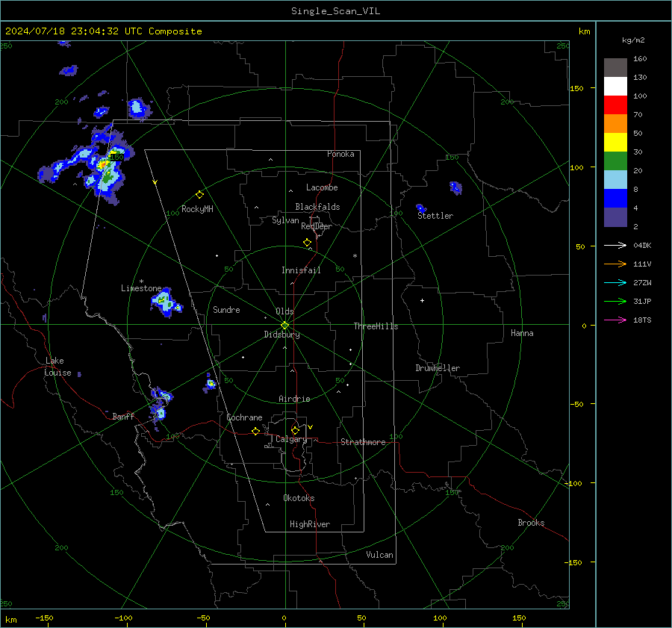The height and width of the screenshot is (628, 672).
Task: Click the gray 130-160 legend color swatch
Action: (615, 68)
